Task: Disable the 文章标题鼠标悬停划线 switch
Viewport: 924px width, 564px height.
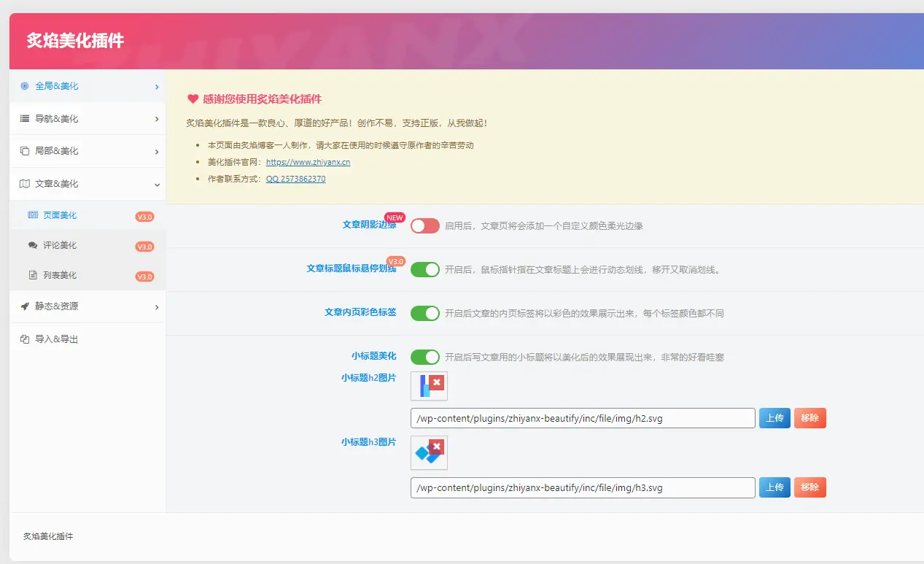Action: coord(424,269)
